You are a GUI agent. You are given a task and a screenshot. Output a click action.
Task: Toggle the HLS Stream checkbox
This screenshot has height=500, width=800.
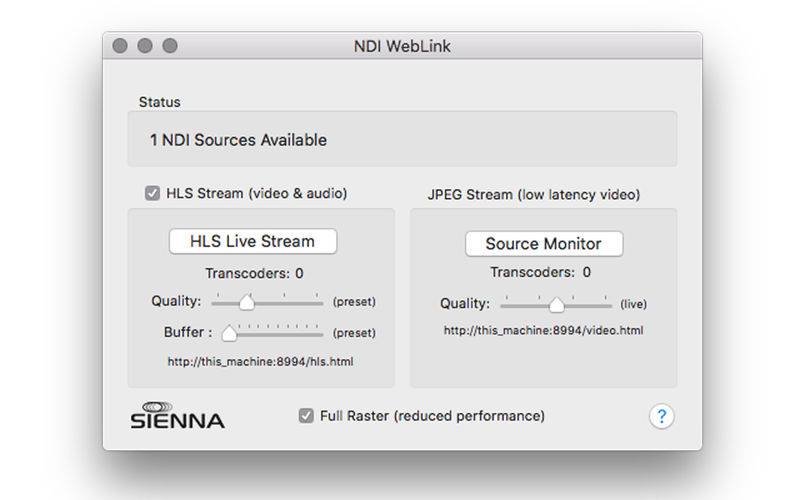pos(152,194)
